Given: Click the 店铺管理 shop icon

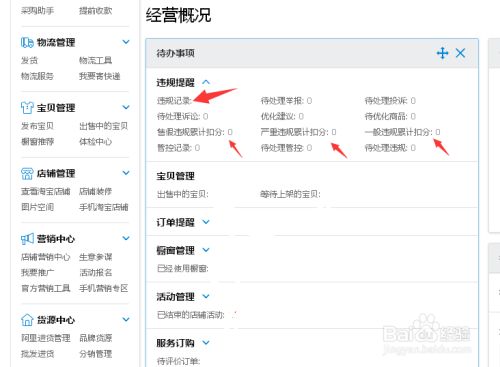Looking at the screenshot, I should pyautogui.click(x=27, y=173).
